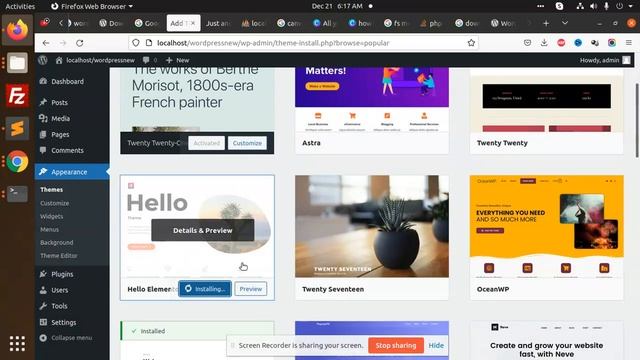This screenshot has height=360, width=640.
Task: Open admin user avatar icon
Action: click(627, 60)
